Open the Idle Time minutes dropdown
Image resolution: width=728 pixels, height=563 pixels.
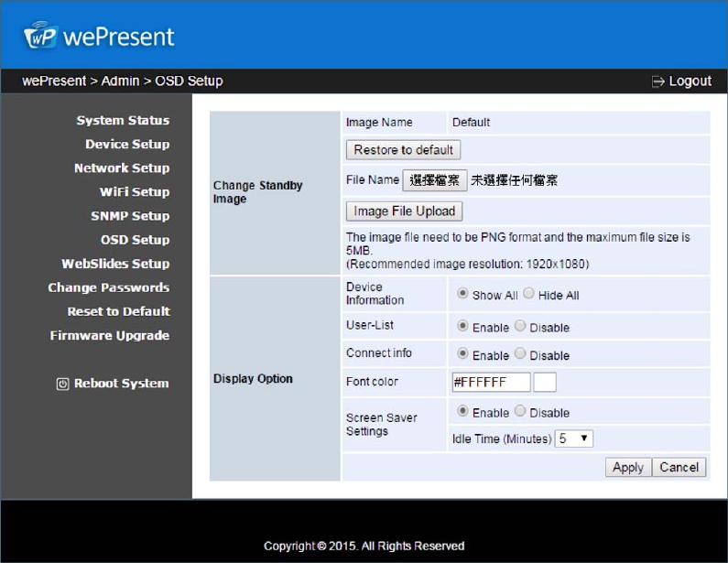(574, 438)
